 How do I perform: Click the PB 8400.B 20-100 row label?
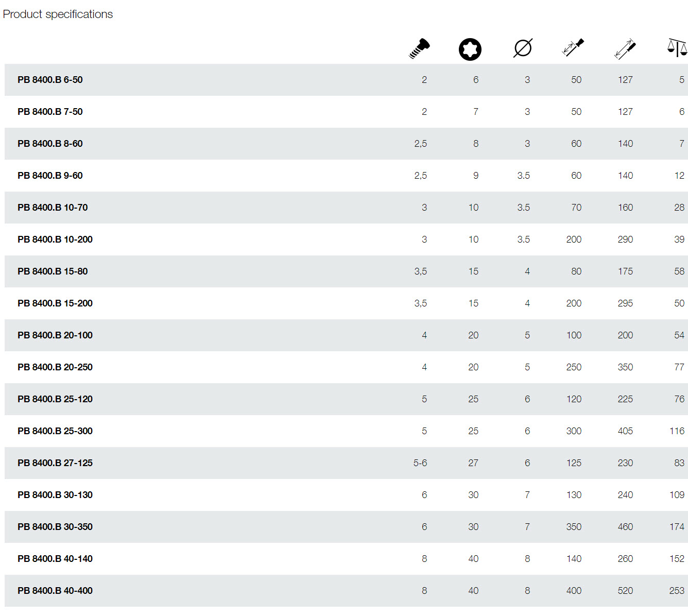click(55, 335)
